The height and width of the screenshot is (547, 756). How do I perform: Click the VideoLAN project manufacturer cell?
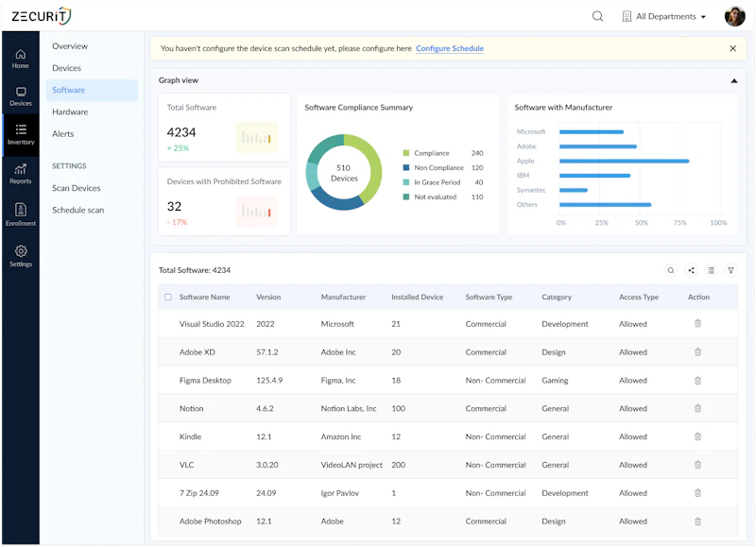(x=352, y=465)
